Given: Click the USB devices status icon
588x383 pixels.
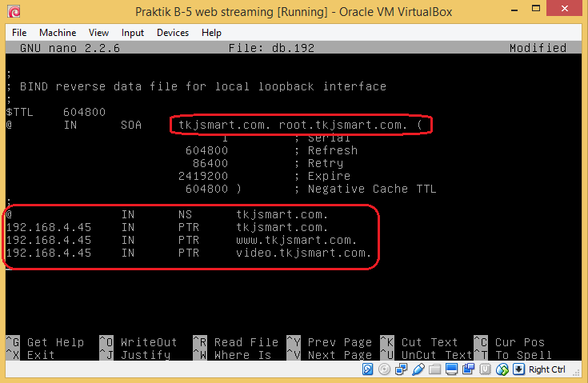Looking at the screenshot, I should pos(418,369).
